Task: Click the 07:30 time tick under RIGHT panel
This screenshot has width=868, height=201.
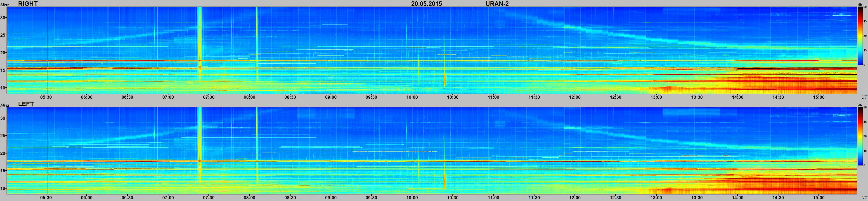Action: tap(208, 97)
